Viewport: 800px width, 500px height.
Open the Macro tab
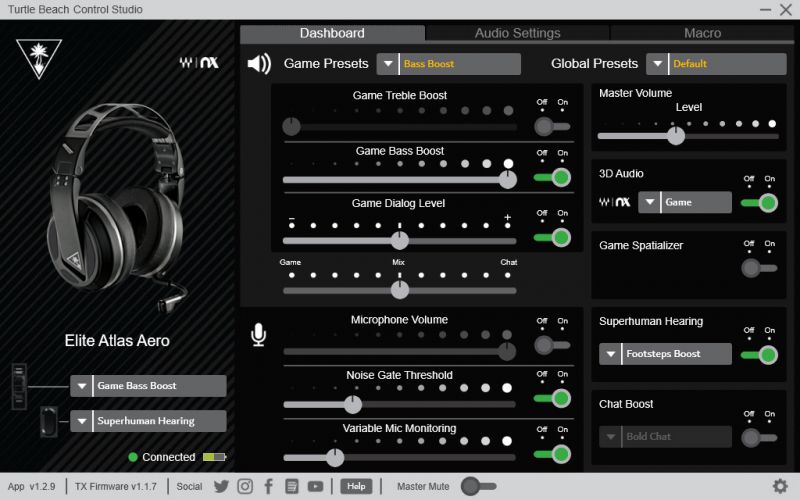point(703,33)
